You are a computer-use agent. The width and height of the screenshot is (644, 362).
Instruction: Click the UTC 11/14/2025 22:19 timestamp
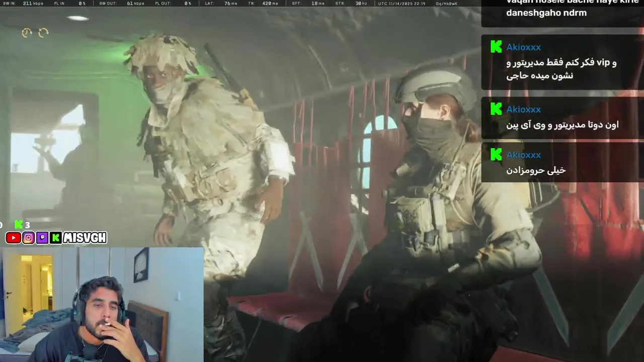pos(401,3)
